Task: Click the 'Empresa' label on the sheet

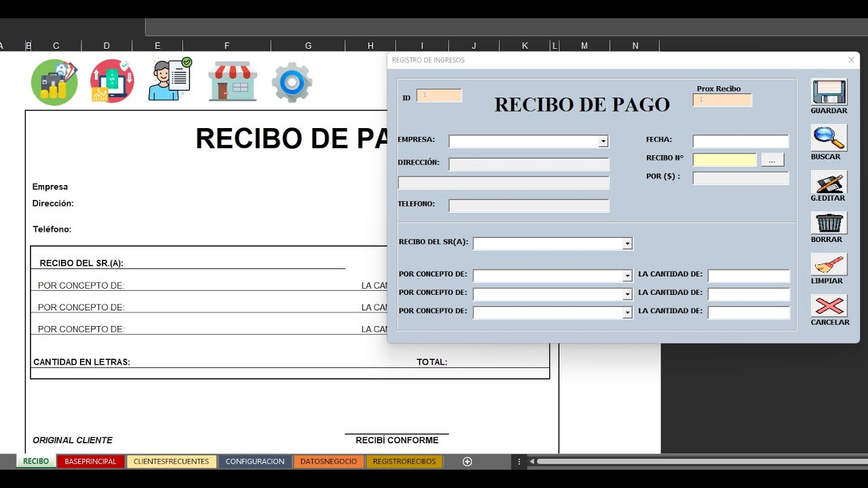Action: pyautogui.click(x=50, y=186)
